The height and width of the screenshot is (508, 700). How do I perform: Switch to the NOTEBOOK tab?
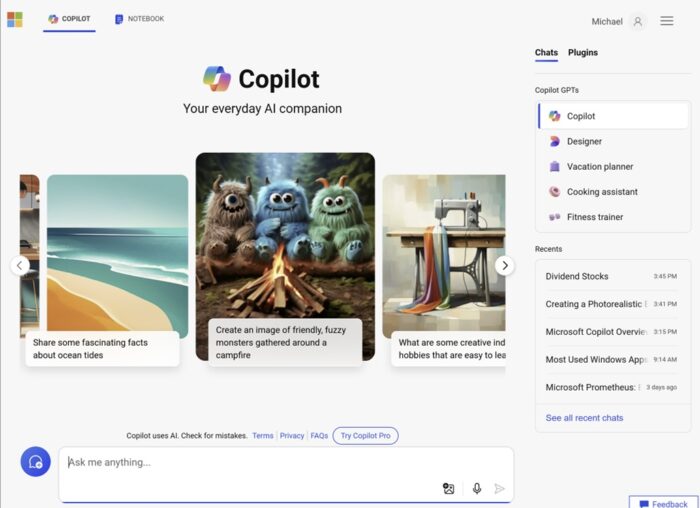(140, 19)
